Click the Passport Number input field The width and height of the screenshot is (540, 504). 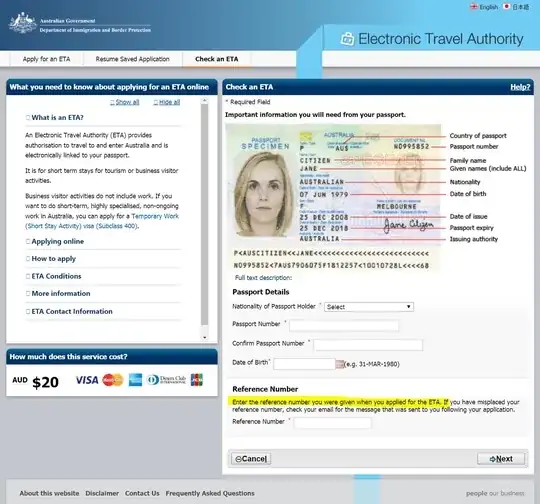pyautogui.click(x=344, y=325)
